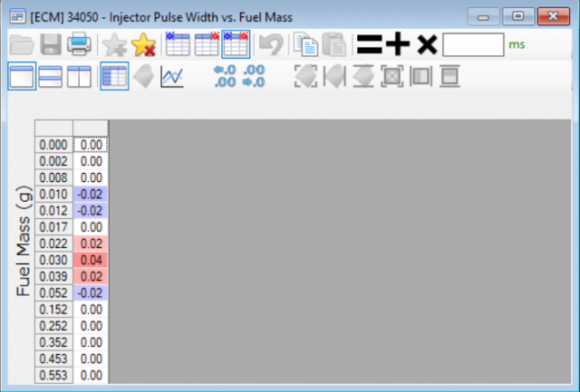This screenshot has width=580, height=392.
Task: Click the decrease decimal places icon
Action: [x=224, y=77]
